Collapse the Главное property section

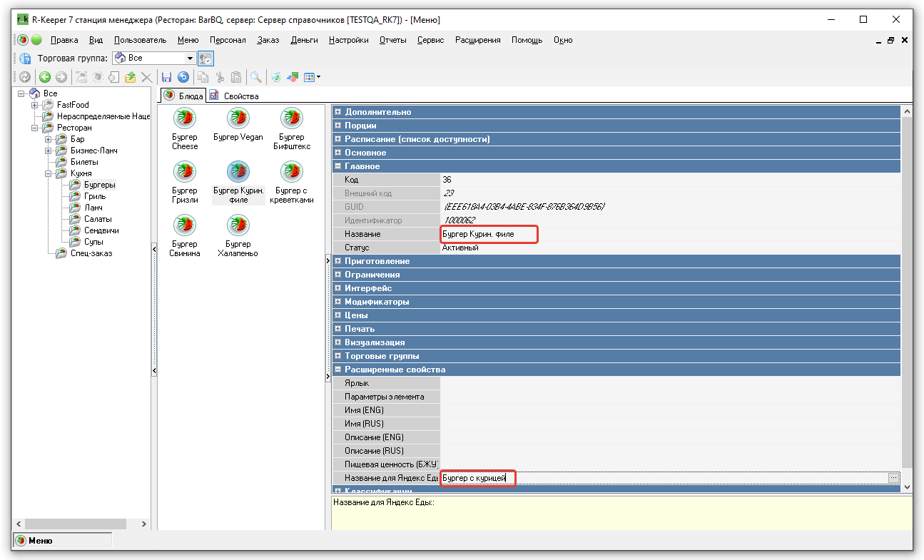[x=337, y=166]
